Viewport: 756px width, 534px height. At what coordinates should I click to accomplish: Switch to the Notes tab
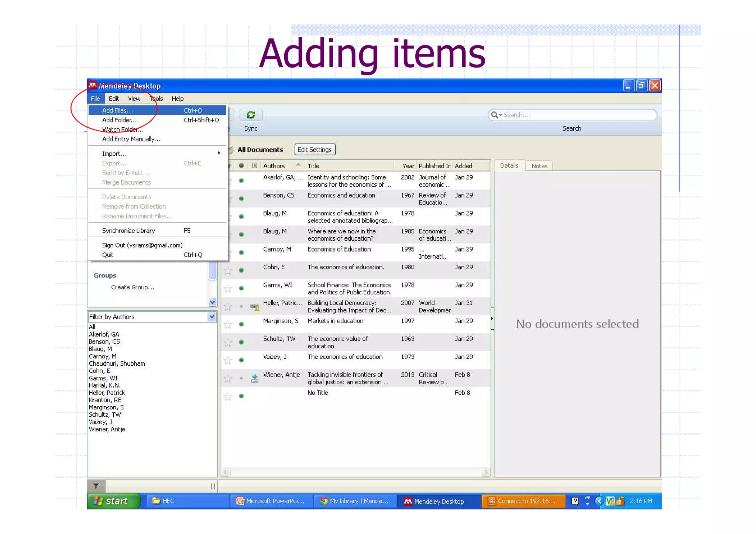pos(539,166)
